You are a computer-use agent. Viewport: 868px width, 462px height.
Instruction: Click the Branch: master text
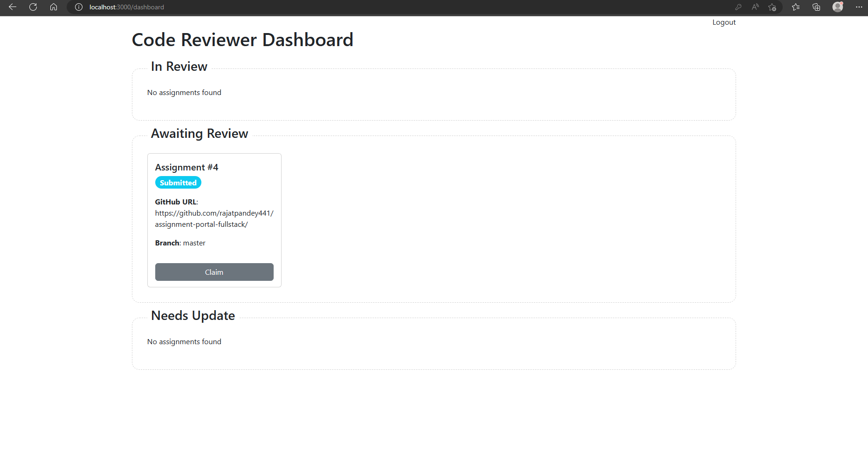(180, 243)
